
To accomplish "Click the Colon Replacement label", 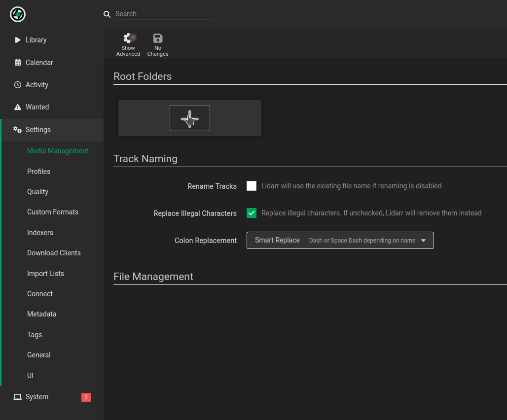I will (206, 241).
